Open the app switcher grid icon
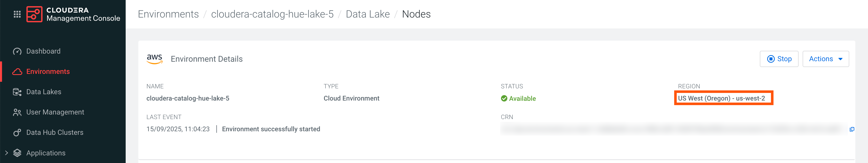The image size is (868, 163). pos(17,14)
